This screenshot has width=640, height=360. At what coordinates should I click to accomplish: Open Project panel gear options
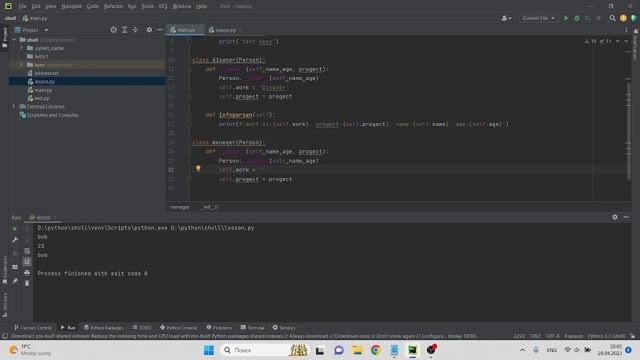click(x=149, y=30)
